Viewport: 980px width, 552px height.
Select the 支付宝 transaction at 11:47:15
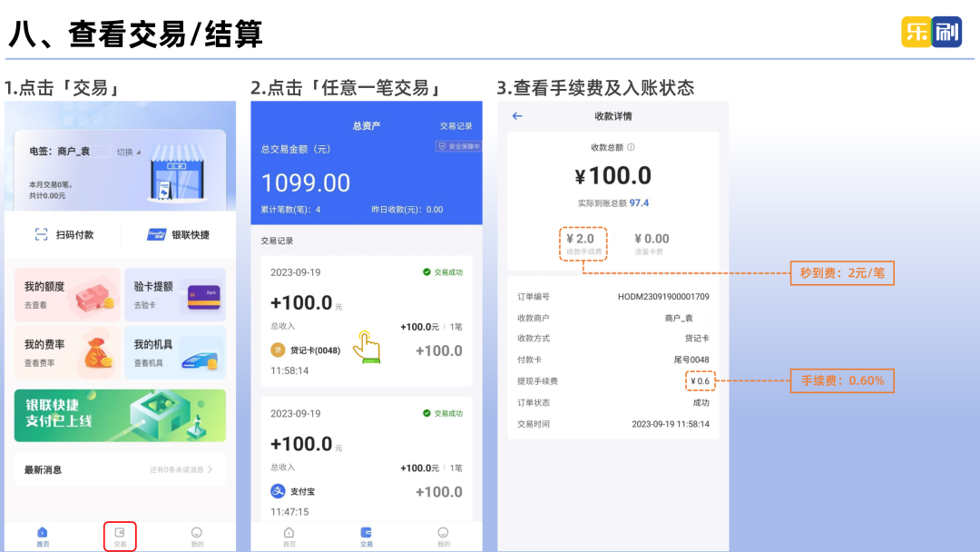pos(367,458)
